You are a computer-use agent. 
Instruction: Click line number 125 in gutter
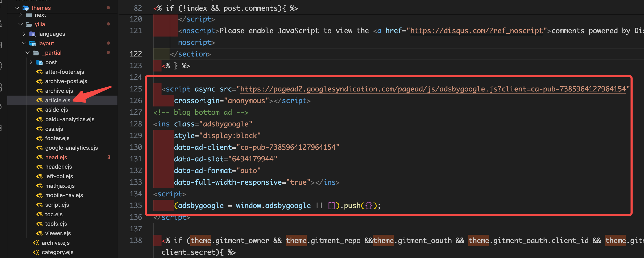pyautogui.click(x=136, y=89)
